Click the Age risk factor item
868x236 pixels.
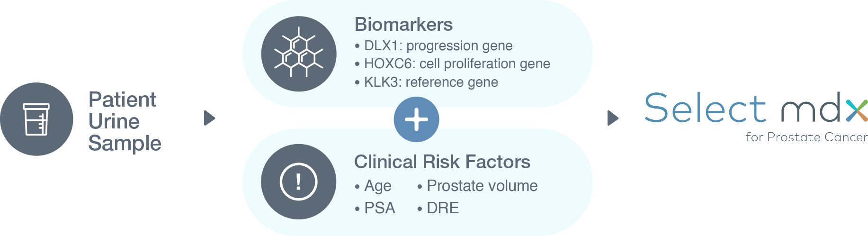pos(373,186)
